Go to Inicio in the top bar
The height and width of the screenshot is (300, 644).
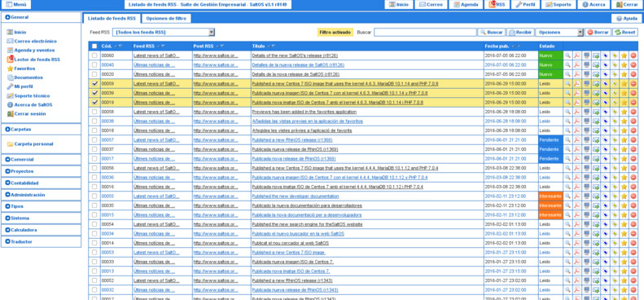[398, 5]
